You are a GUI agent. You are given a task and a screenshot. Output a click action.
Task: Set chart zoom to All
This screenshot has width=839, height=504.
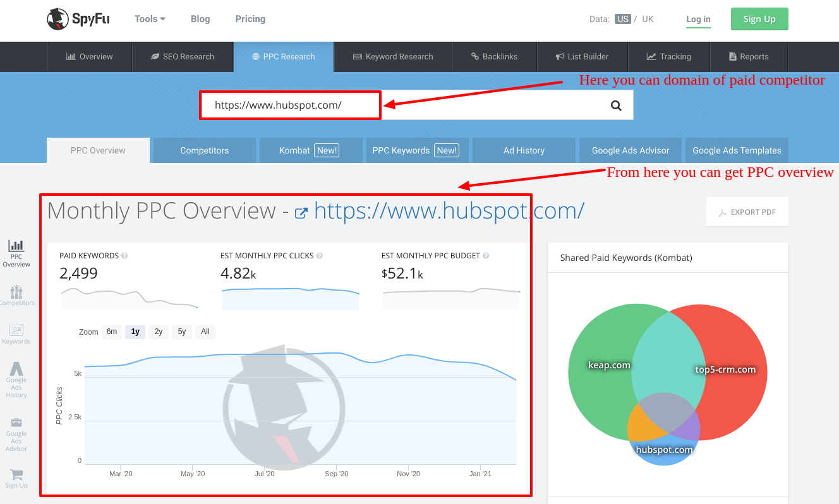[205, 332]
